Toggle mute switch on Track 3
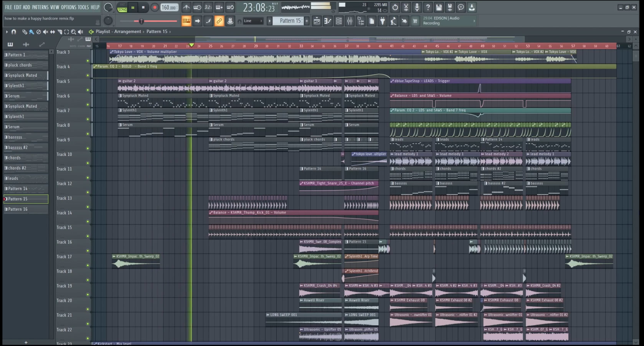The width and height of the screenshot is (644, 346). click(x=88, y=61)
